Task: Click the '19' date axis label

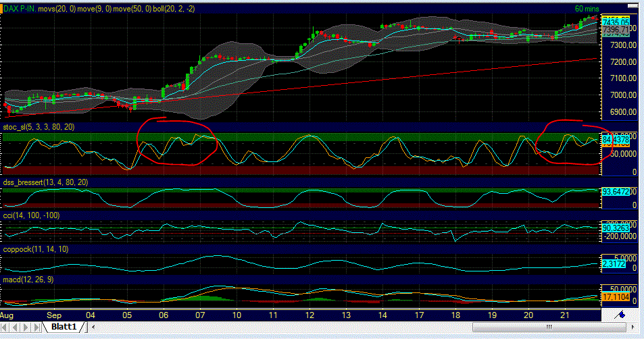Action: tap(492, 315)
